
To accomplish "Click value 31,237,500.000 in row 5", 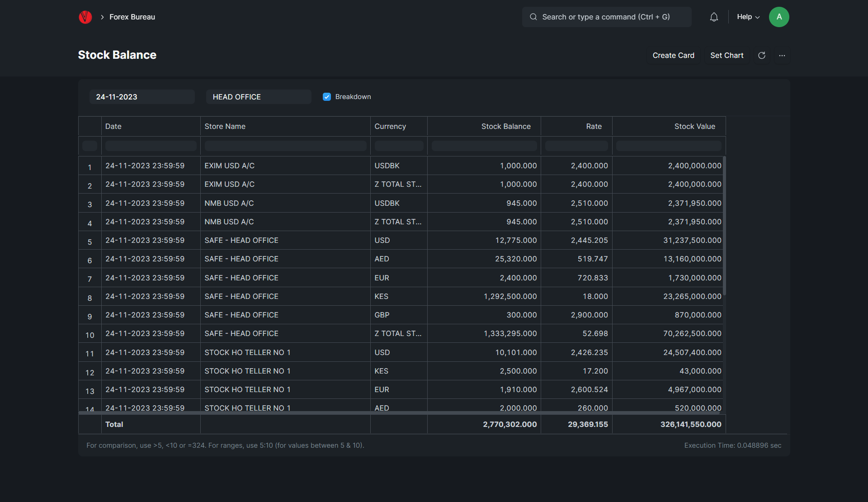I will (x=669, y=240).
